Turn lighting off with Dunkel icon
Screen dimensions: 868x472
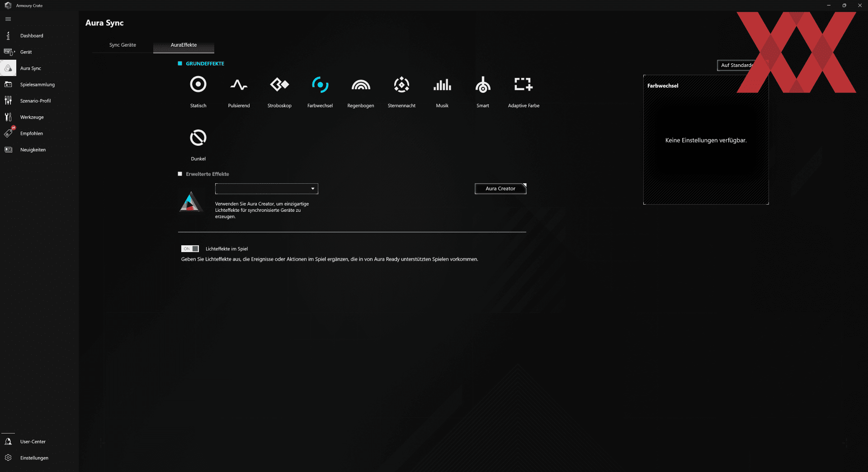coord(198,138)
